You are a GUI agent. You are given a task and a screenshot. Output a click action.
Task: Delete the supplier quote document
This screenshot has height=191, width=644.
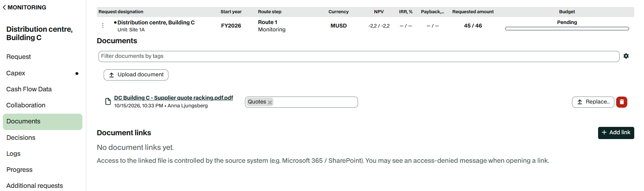[621, 102]
